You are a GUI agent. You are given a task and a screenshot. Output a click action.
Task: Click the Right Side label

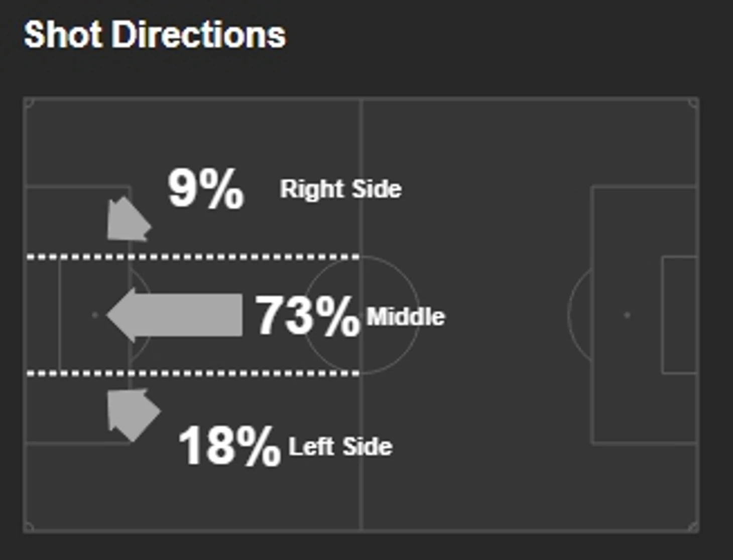pos(341,189)
